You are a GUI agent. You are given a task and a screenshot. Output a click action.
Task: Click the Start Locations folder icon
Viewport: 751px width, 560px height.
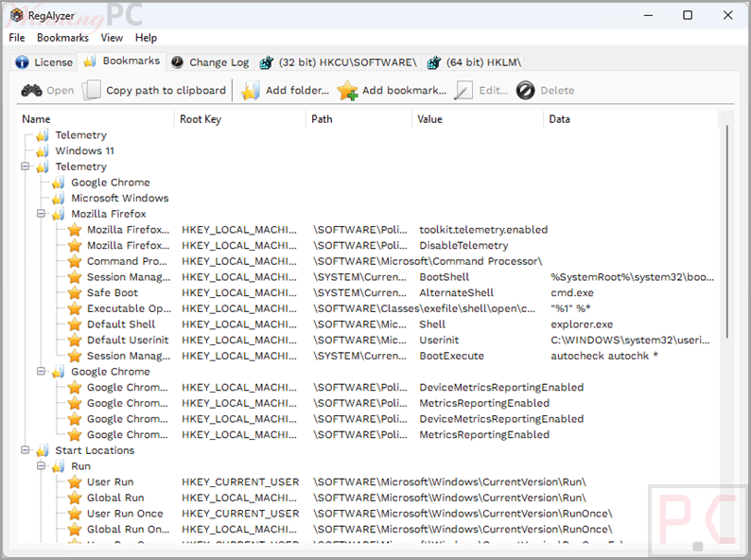43,451
